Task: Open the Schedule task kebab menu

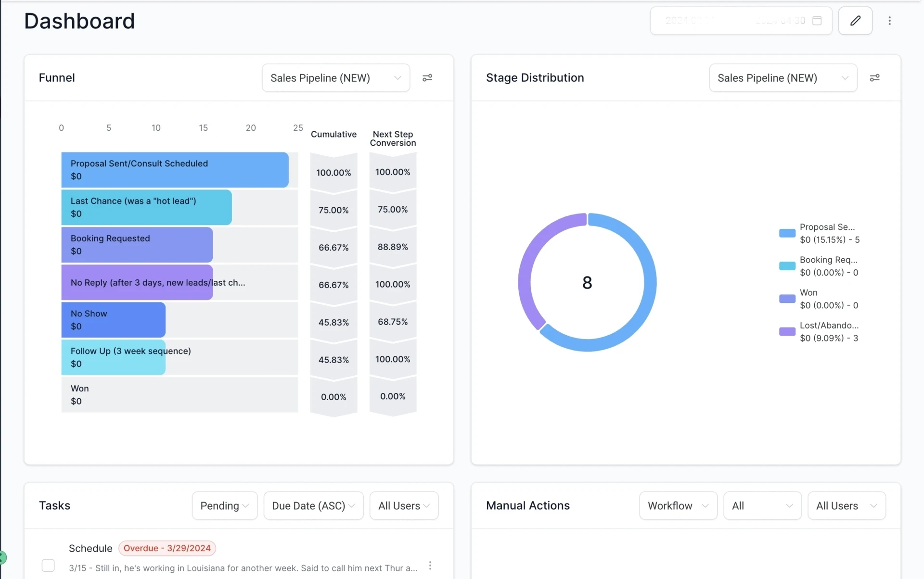Action: click(430, 566)
